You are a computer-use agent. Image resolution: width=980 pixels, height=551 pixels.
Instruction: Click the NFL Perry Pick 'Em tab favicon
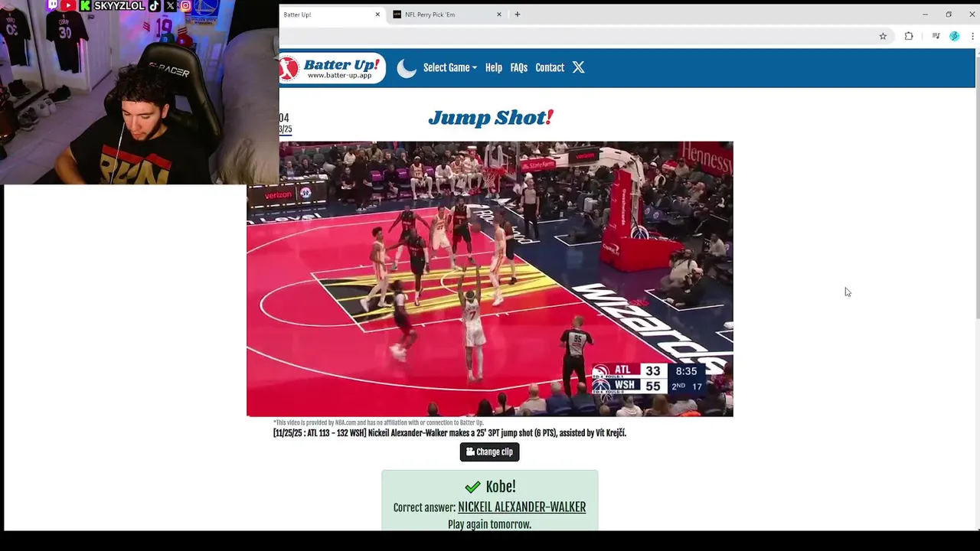tap(397, 15)
